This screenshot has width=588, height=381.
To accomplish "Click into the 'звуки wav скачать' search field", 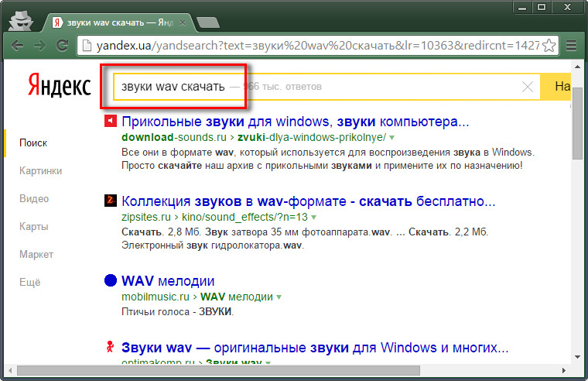I will 326,87.
